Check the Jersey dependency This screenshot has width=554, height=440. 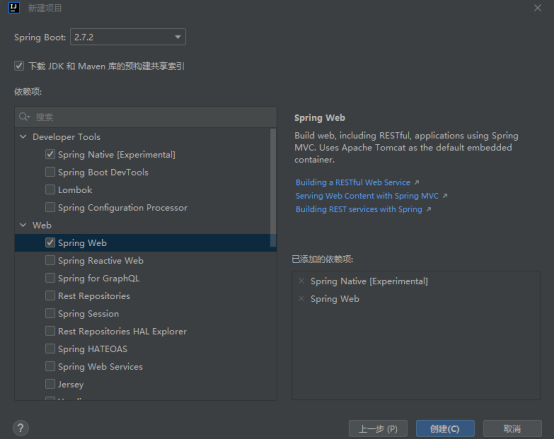(50, 384)
